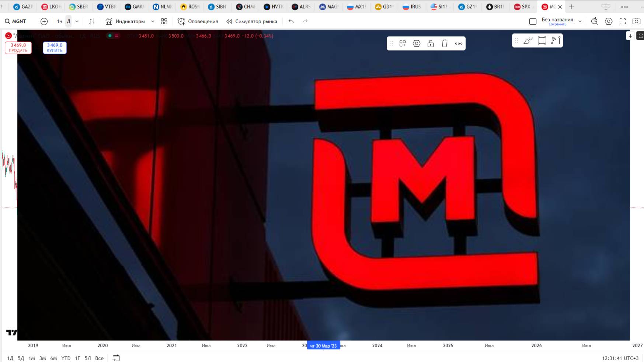Open the go-to-date calendar icon
644x362 pixels.
[116, 358]
